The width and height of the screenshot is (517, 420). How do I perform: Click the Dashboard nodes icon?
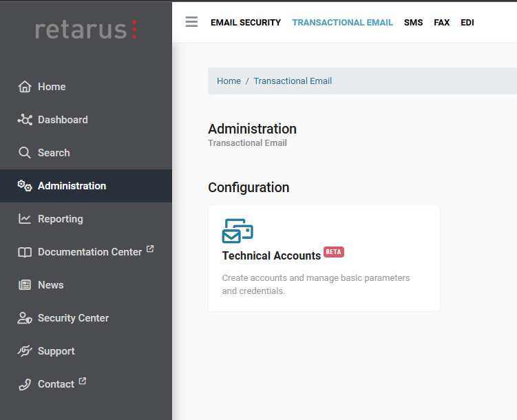coord(25,120)
